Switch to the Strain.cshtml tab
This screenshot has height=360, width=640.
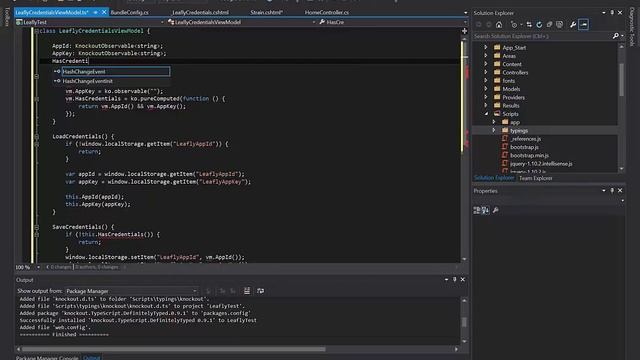tap(267, 13)
